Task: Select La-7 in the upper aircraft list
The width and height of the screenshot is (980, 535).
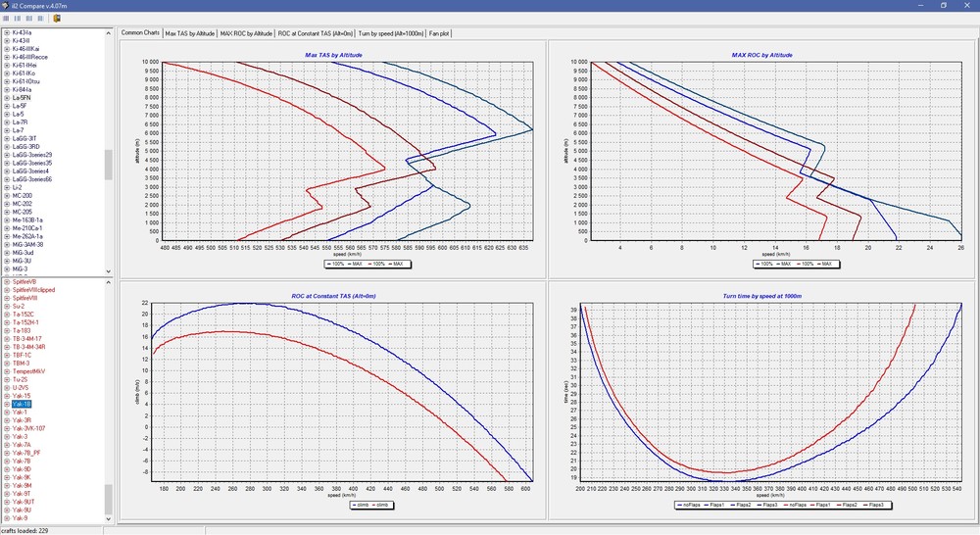Action: pos(18,130)
